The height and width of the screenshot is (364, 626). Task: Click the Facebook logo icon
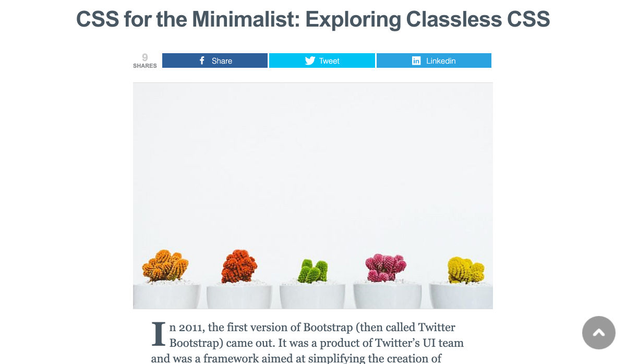[x=202, y=60]
